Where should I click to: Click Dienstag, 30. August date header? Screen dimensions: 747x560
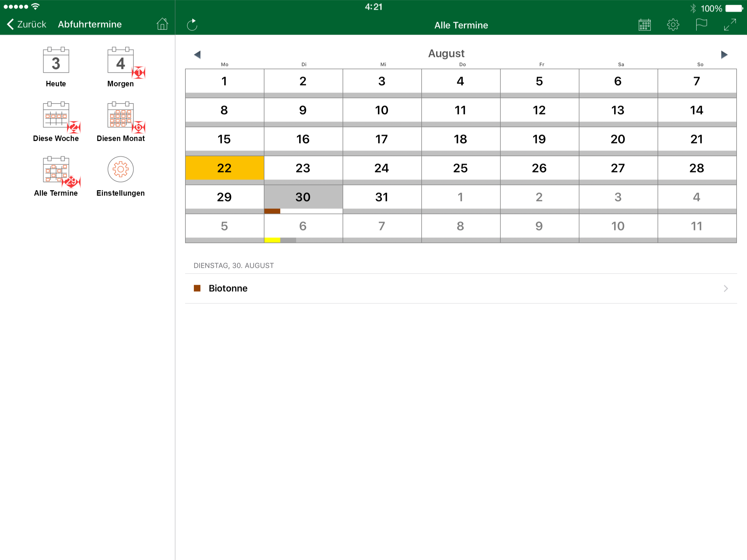234,266
